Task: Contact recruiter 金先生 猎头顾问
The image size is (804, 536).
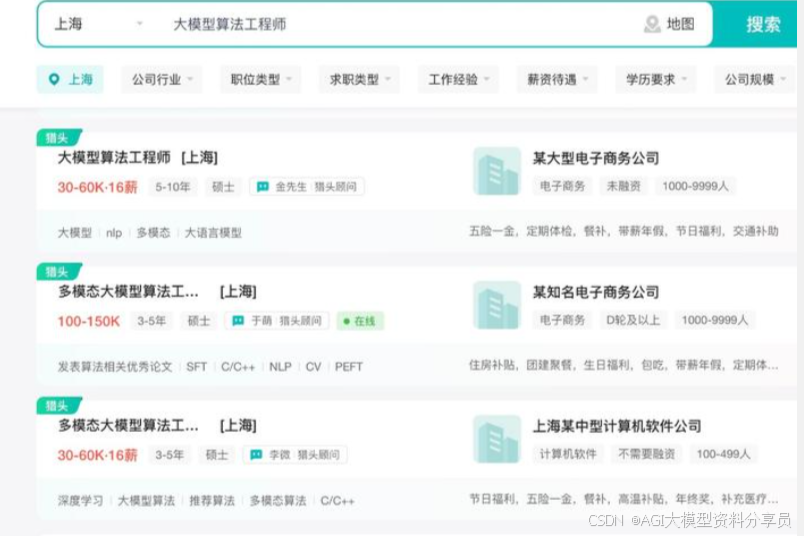Action: click(x=307, y=187)
